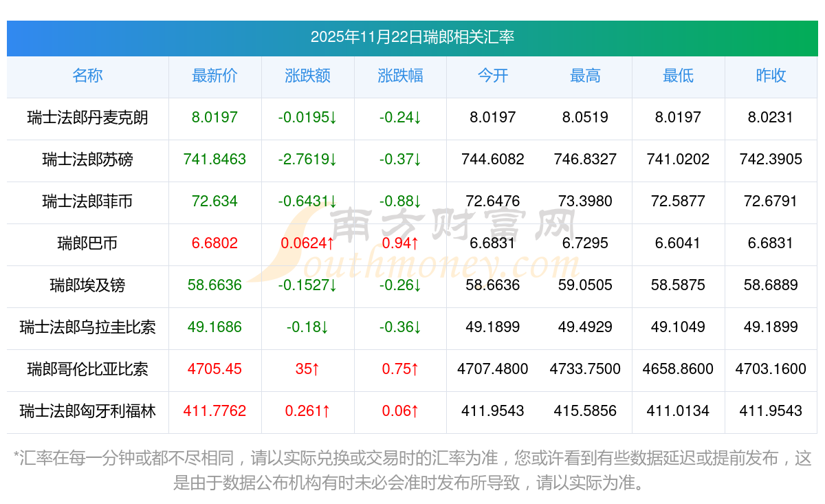Select the 瑞郎巴币 row name
This screenshot has width=825, height=504.
(x=87, y=243)
